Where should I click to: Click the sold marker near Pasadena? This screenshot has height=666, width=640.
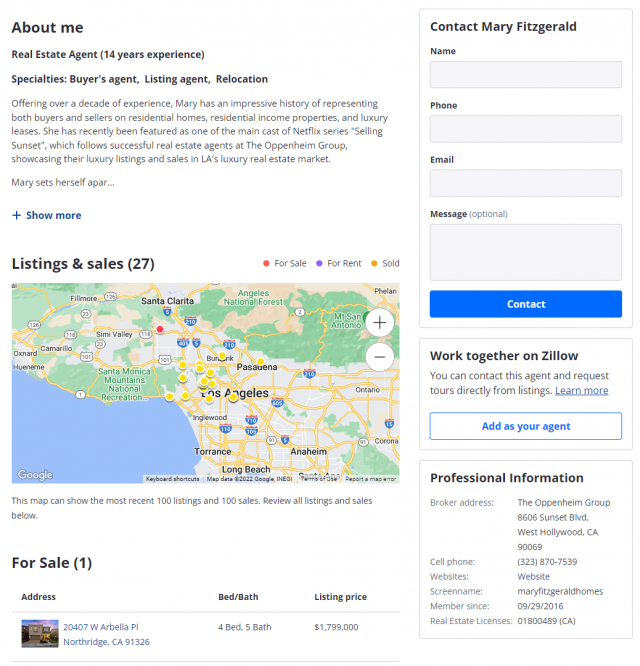coord(260,362)
